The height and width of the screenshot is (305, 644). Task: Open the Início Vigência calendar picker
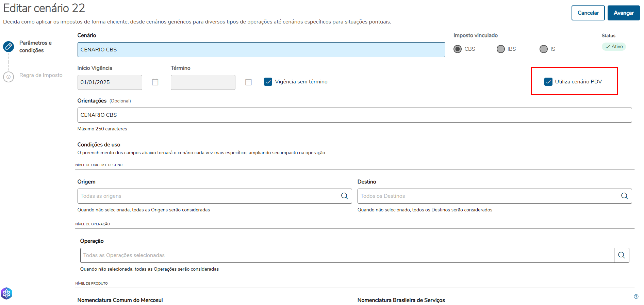[155, 82]
